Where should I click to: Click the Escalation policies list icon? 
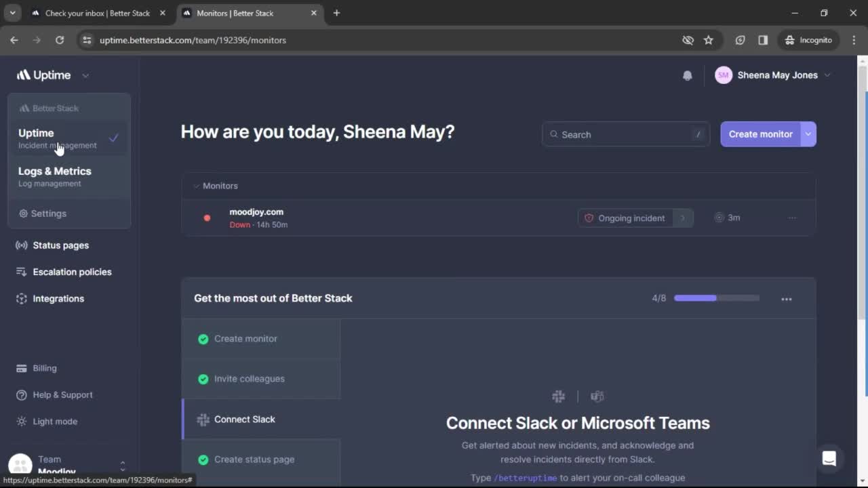pos(21,272)
